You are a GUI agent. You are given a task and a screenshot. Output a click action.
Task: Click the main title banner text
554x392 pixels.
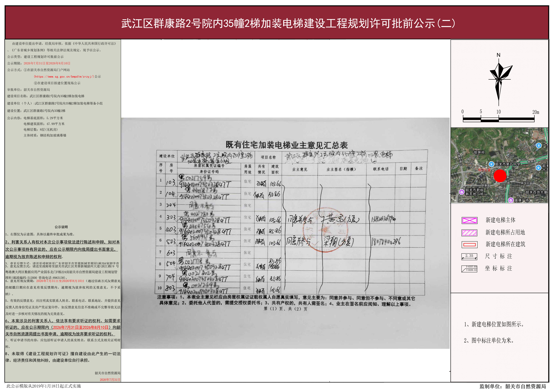(288, 23)
